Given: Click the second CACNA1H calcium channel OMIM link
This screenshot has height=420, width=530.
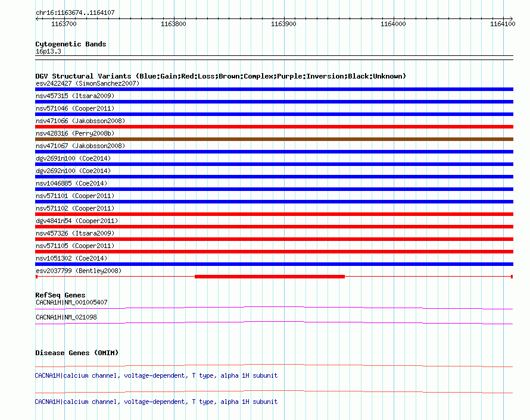Looking at the screenshot, I should click(x=156, y=402).
